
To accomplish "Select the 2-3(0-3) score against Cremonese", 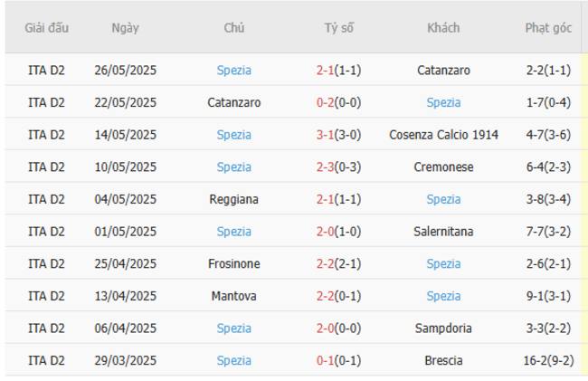I will pyautogui.click(x=339, y=167).
